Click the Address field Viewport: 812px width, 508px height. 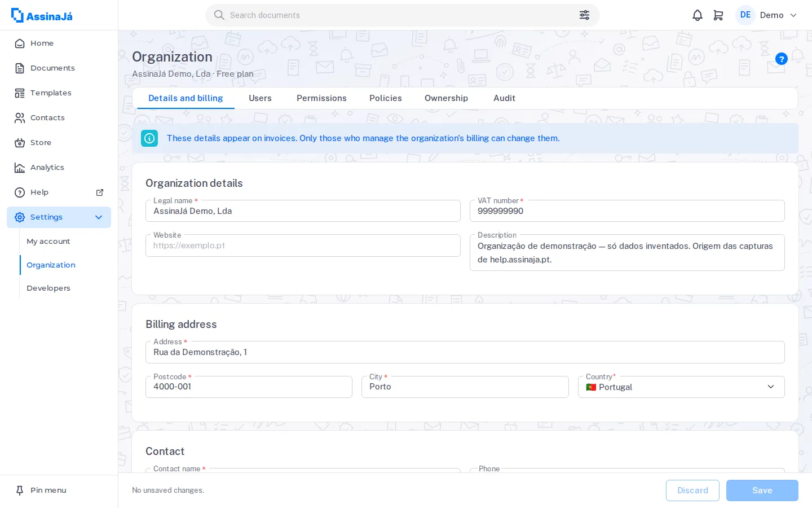(465, 352)
